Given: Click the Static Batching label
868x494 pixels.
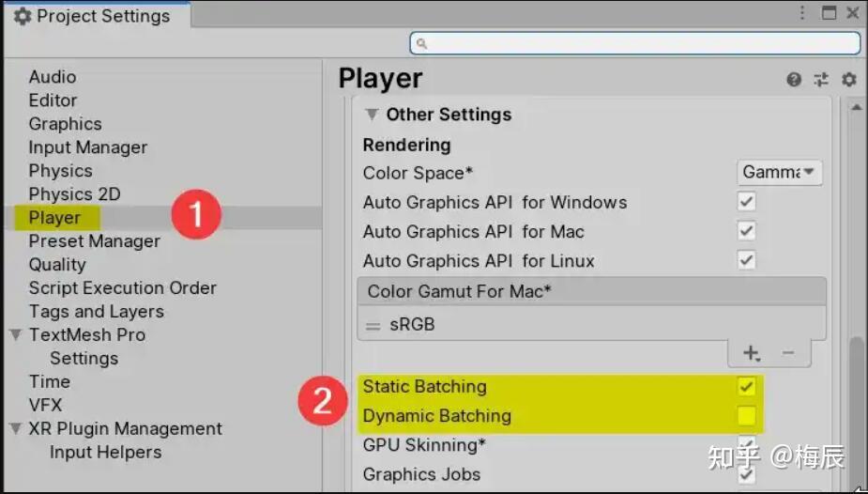Looking at the screenshot, I should (424, 387).
